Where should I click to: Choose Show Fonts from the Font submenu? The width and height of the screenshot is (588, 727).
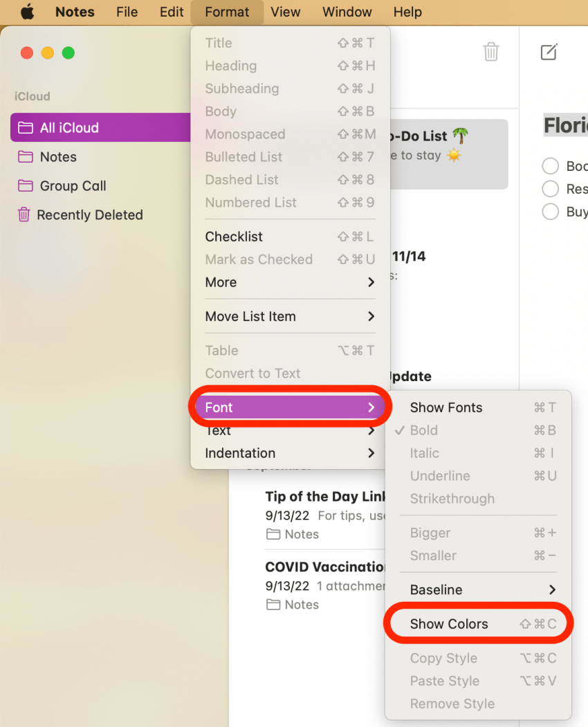click(446, 407)
